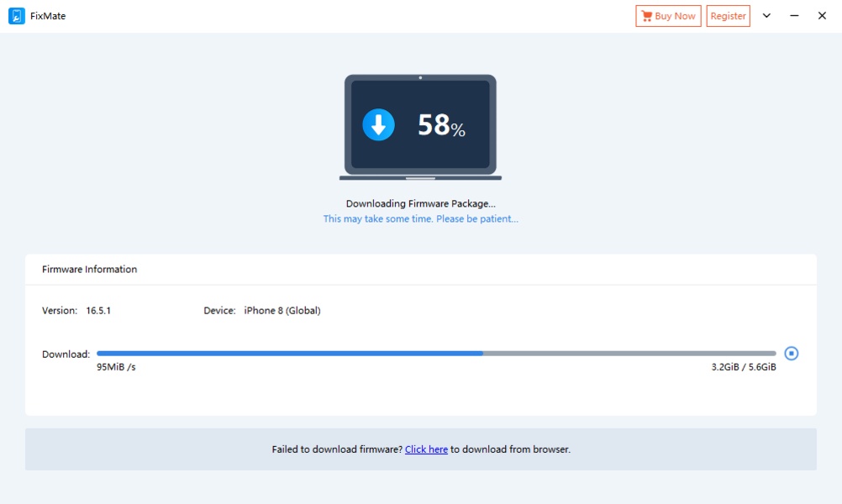Screen dimensions: 842x504
Task: Minimize the FixMate window
Action: click(x=794, y=16)
